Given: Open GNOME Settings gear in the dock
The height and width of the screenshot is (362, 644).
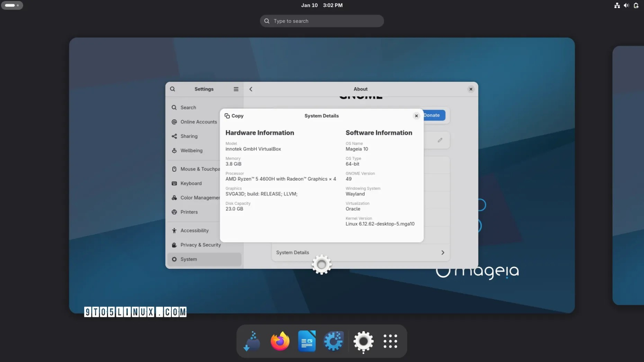Looking at the screenshot, I should [x=363, y=341].
